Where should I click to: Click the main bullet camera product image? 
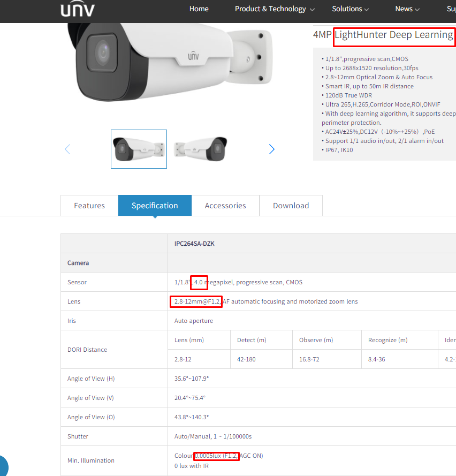(170, 62)
